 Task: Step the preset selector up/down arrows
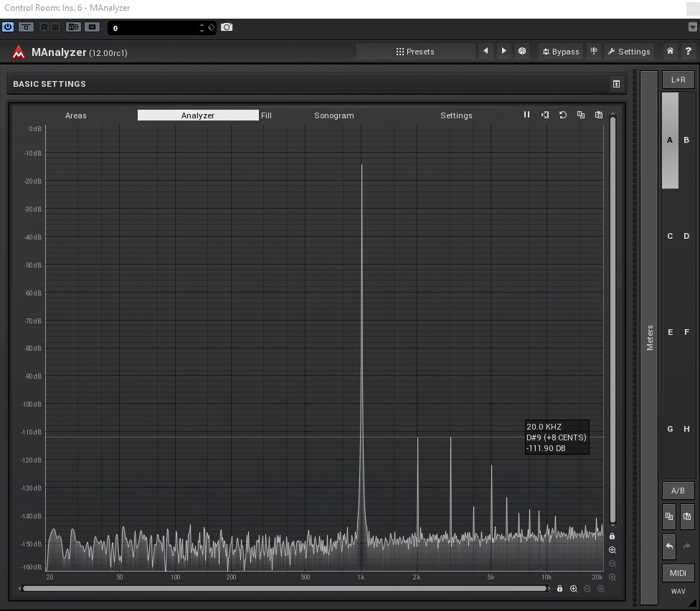pos(202,28)
